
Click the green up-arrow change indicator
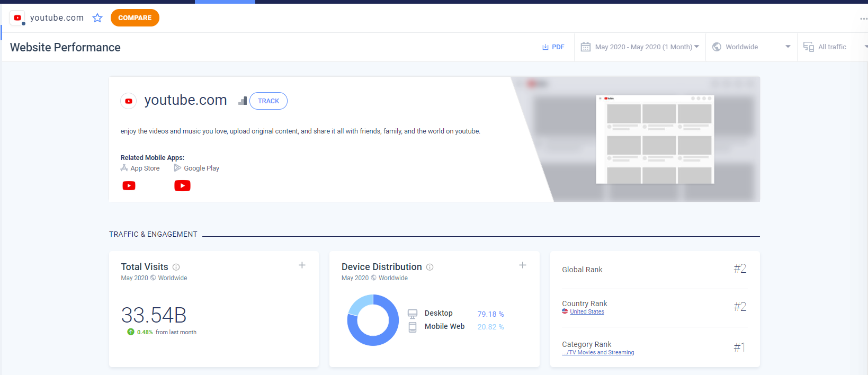[x=131, y=332]
